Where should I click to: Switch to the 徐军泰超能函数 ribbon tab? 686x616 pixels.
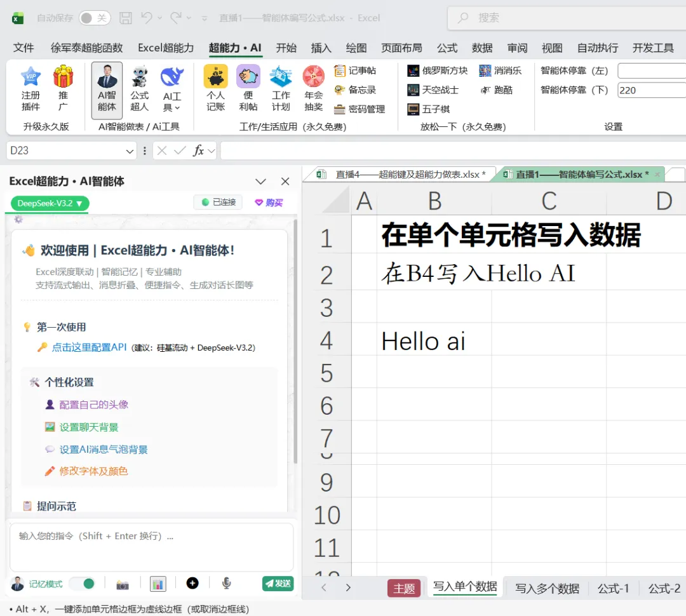(x=86, y=48)
